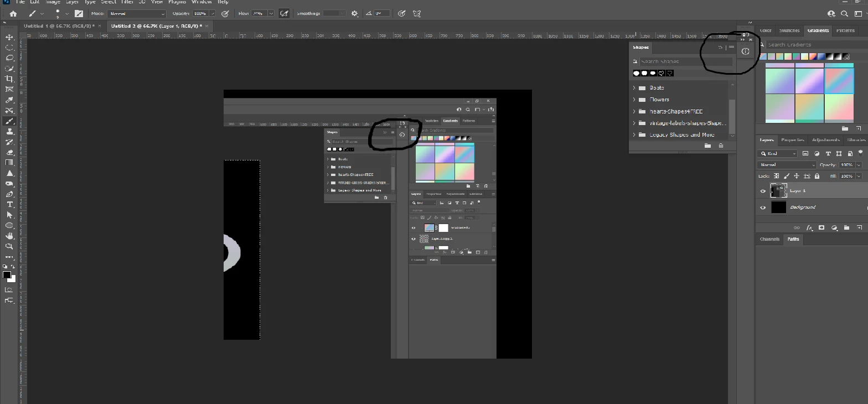Set the foreground color swatch
This screenshot has height=404, width=868.
[7, 275]
